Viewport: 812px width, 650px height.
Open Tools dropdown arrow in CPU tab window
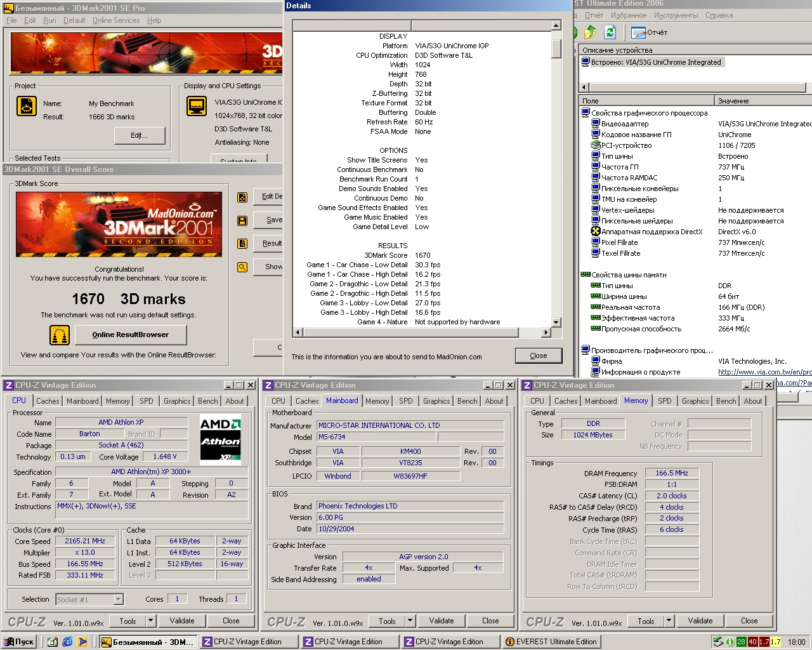(150, 621)
